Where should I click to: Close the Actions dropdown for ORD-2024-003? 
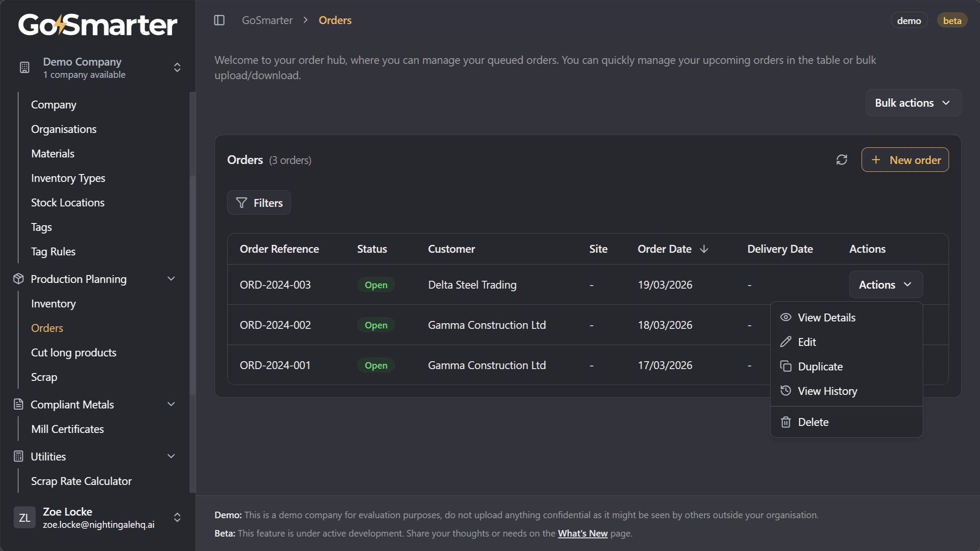coord(886,285)
